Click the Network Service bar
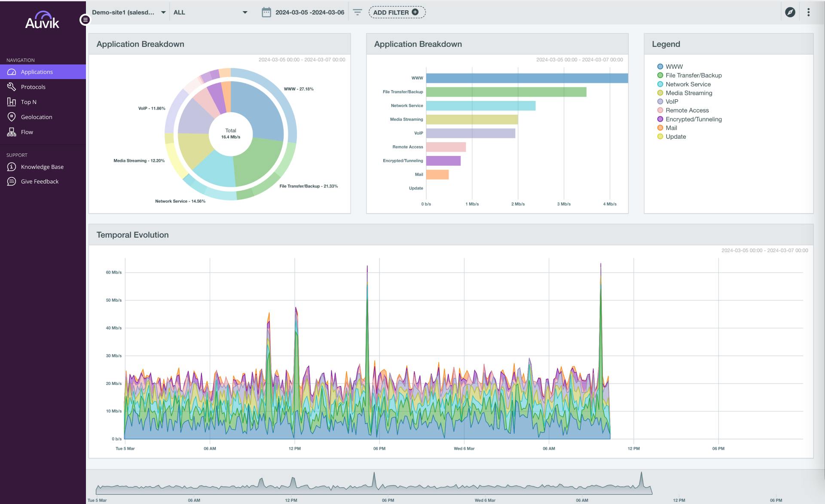This screenshot has height=504, width=825. (x=481, y=106)
